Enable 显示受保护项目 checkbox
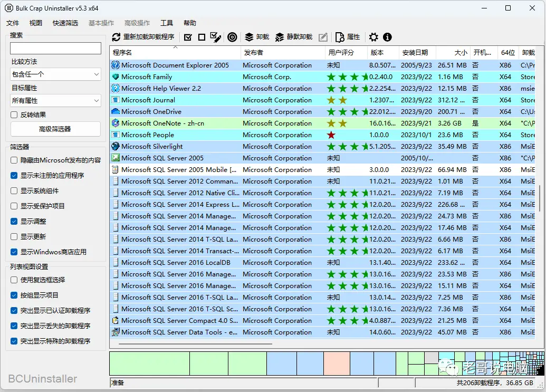The height and width of the screenshot is (392, 546). [x=14, y=206]
